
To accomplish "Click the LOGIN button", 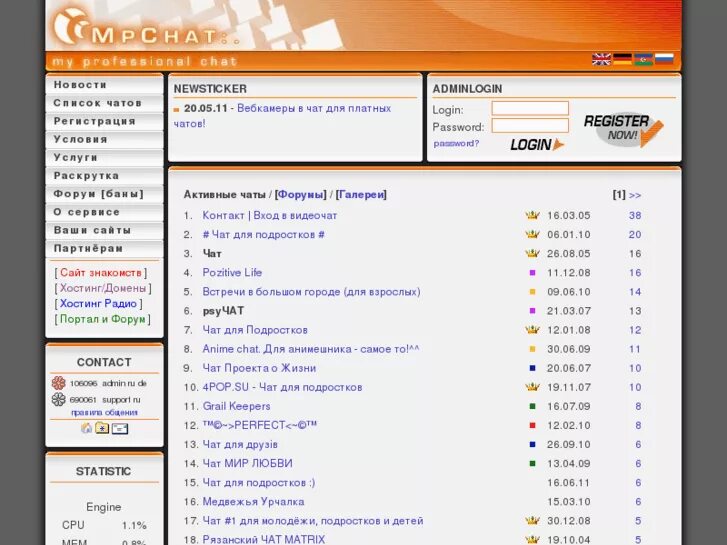I will [537, 145].
